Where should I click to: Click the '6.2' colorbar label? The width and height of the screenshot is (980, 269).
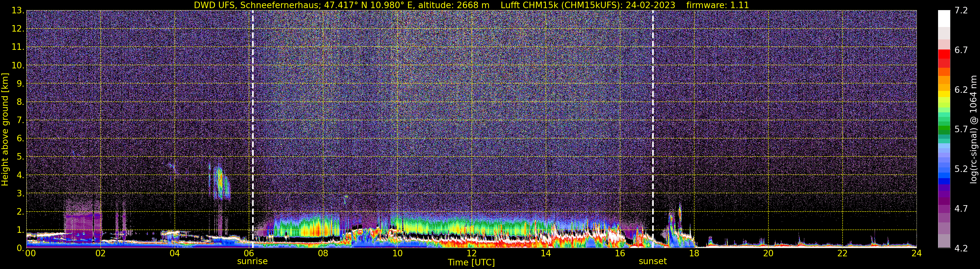(x=961, y=90)
